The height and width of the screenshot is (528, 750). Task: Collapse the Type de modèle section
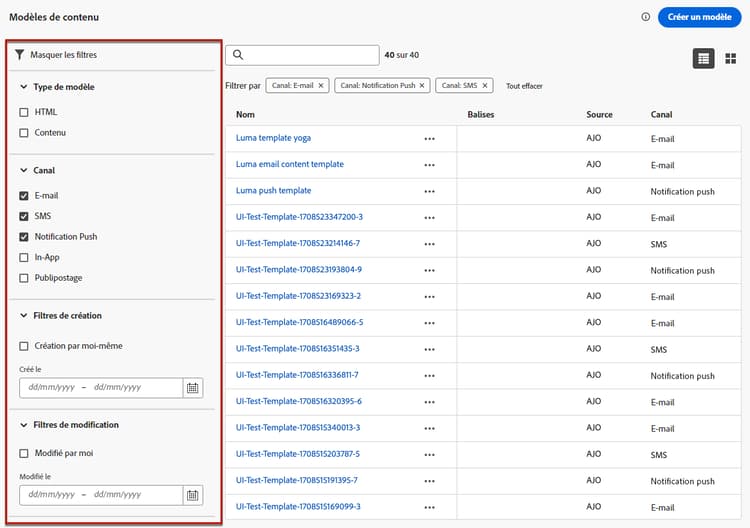coord(23,87)
